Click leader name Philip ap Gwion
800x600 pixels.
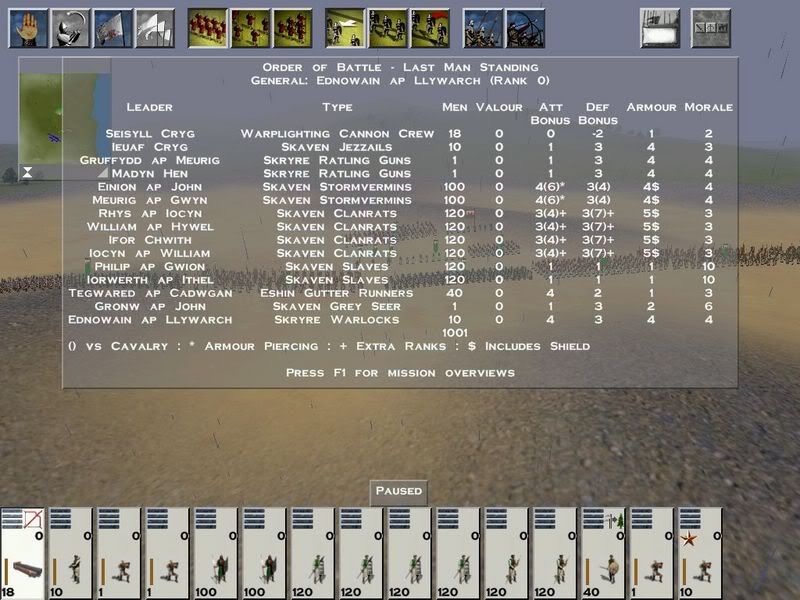149,266
